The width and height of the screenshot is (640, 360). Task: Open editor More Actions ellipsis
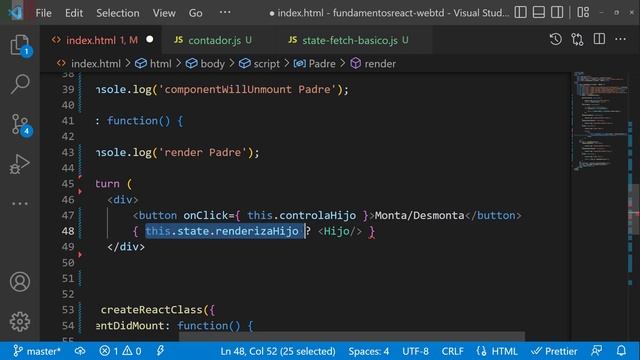pos(620,40)
